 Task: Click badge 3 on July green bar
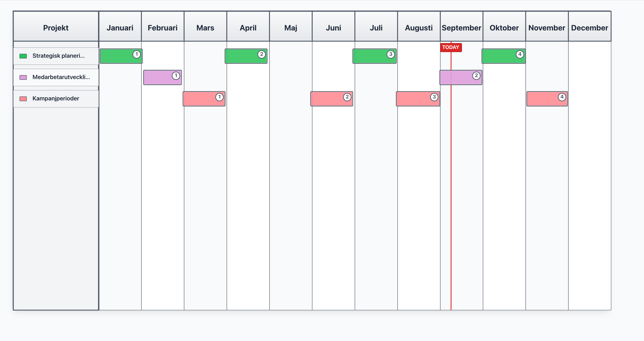click(391, 54)
